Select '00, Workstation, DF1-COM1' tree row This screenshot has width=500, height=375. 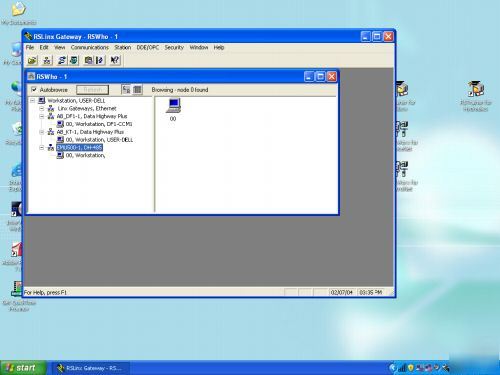[x=99, y=124]
